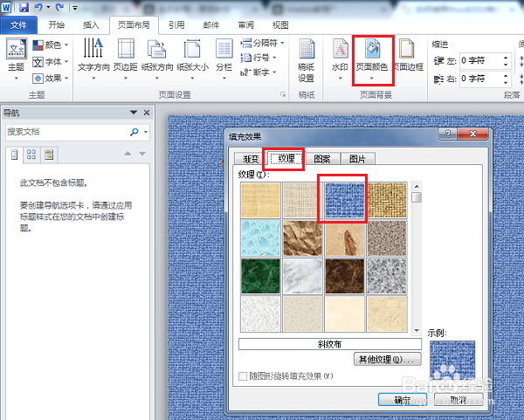Open the 分隔符 breaks dropdown

262,43
